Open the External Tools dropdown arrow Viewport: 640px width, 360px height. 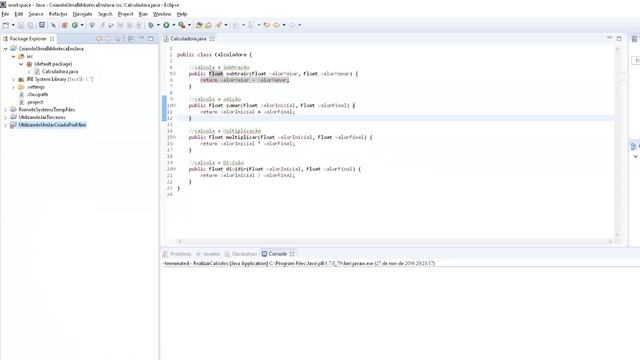tap(189, 25)
